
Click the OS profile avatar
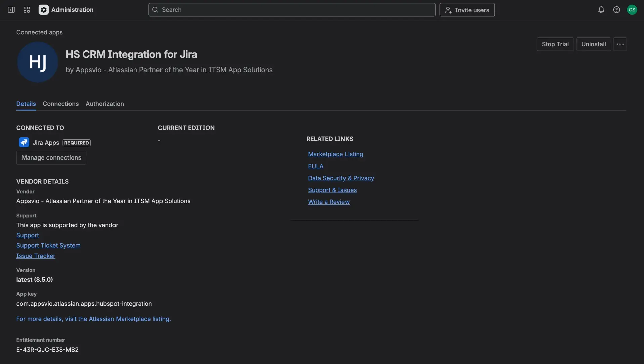(632, 10)
